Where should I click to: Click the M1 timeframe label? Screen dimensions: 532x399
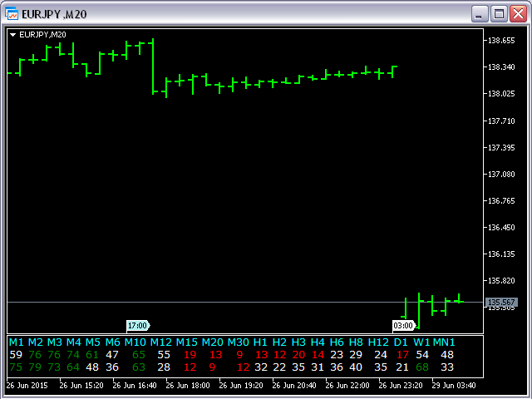pyautogui.click(x=16, y=342)
